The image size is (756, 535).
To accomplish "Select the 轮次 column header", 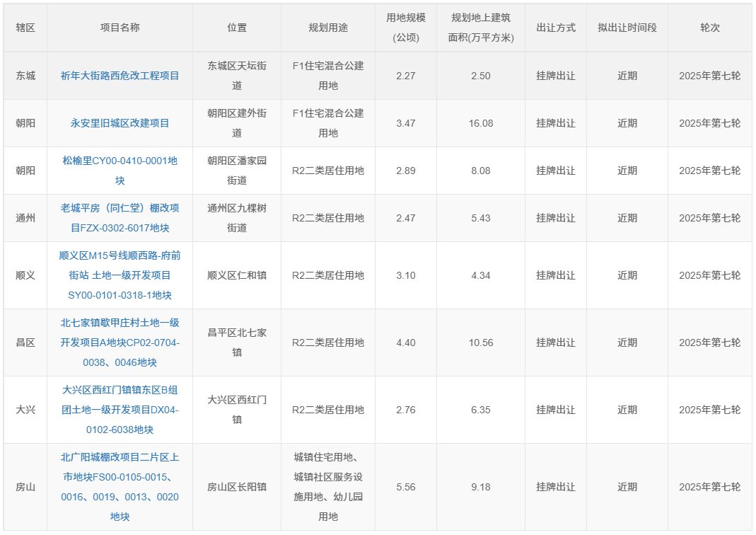I will coord(709,28).
